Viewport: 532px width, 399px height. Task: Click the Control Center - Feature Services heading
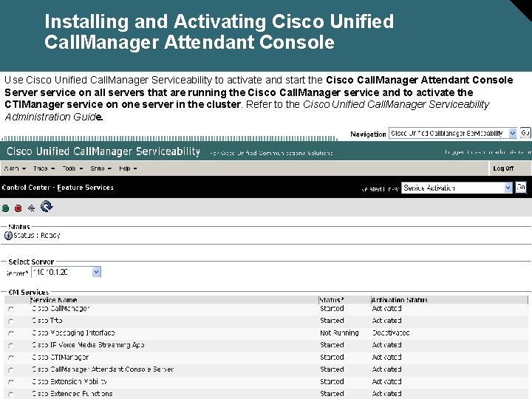58,187
